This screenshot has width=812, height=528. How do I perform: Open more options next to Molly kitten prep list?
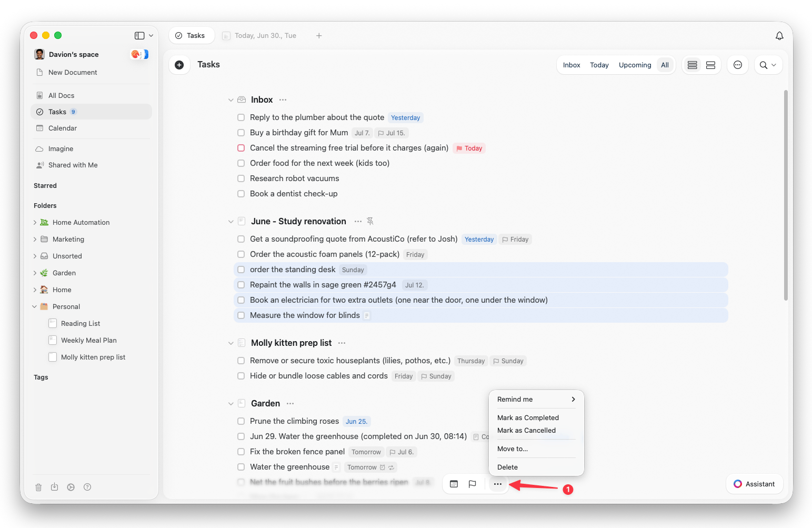pyautogui.click(x=342, y=343)
